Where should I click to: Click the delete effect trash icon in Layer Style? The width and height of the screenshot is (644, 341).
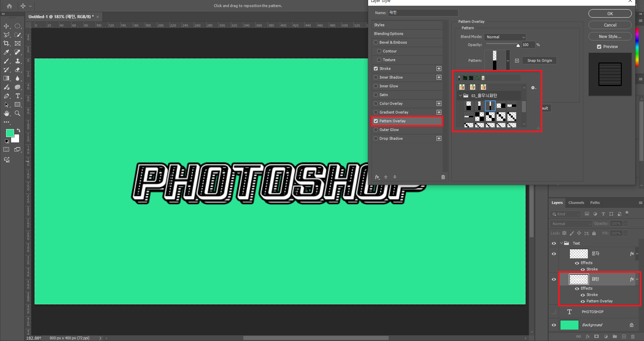point(443,177)
